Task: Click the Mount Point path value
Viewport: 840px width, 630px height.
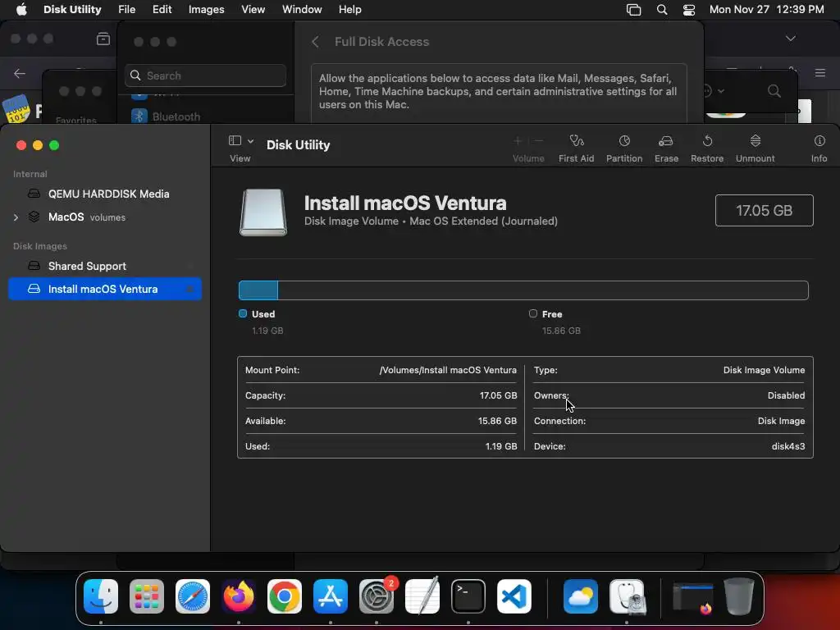Action: coord(448,370)
